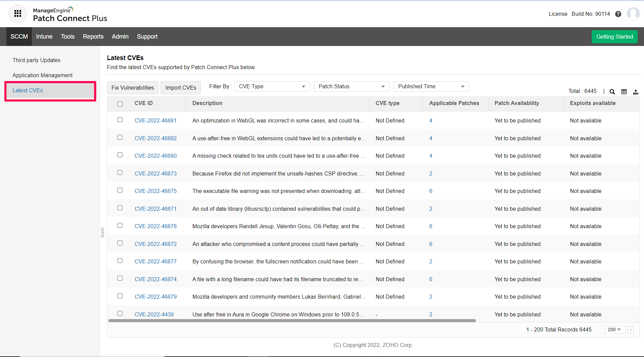Expand the CVE Type filter dropdown
The height and width of the screenshot is (357, 644).
(x=272, y=87)
